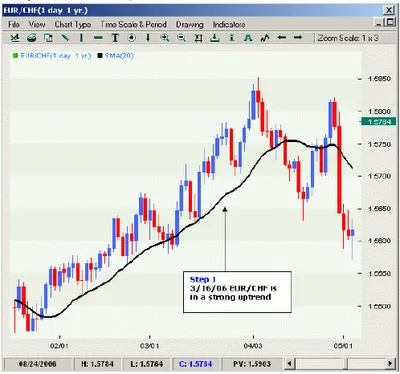Screen dimensions: 400x374
Task: Click the SMA(20) legend label
Action: click(x=119, y=55)
